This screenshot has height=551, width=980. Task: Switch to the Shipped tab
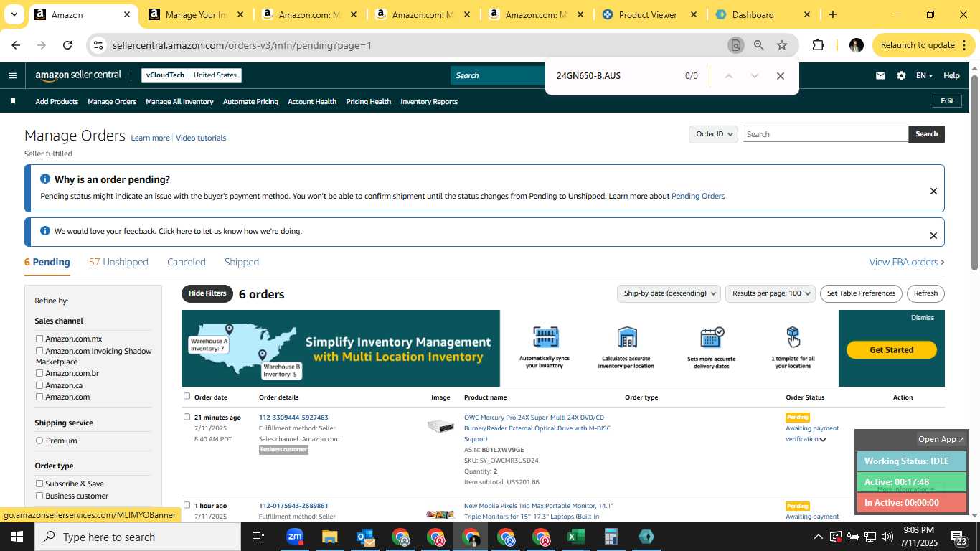pyautogui.click(x=241, y=263)
